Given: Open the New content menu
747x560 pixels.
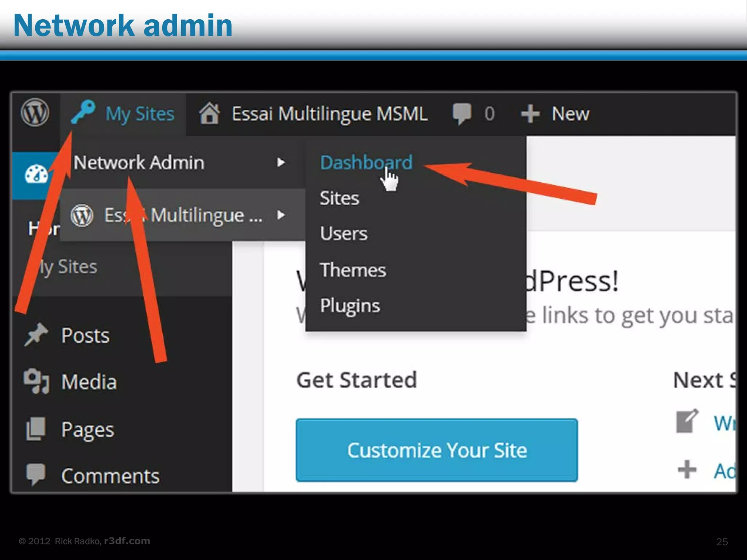Looking at the screenshot, I should tap(555, 114).
